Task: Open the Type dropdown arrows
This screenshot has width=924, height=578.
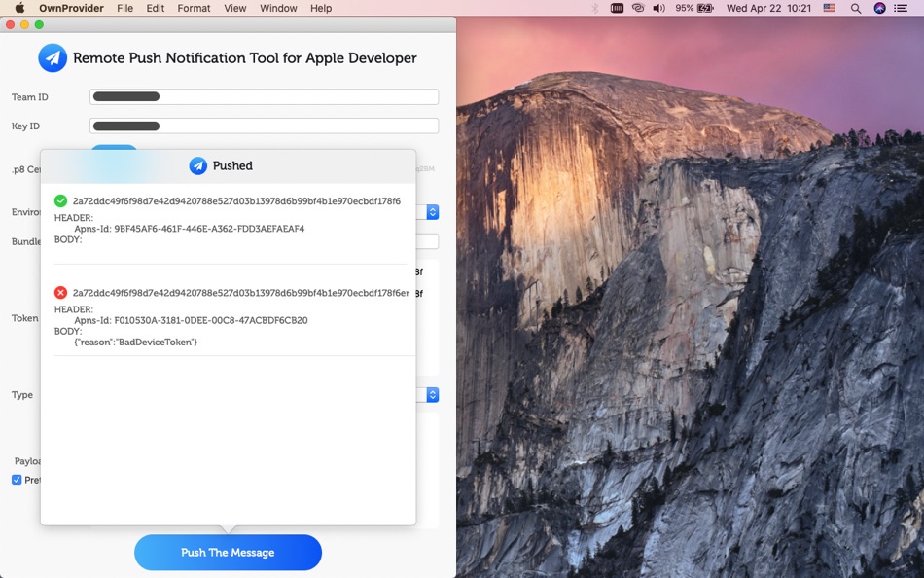Action: tap(433, 394)
